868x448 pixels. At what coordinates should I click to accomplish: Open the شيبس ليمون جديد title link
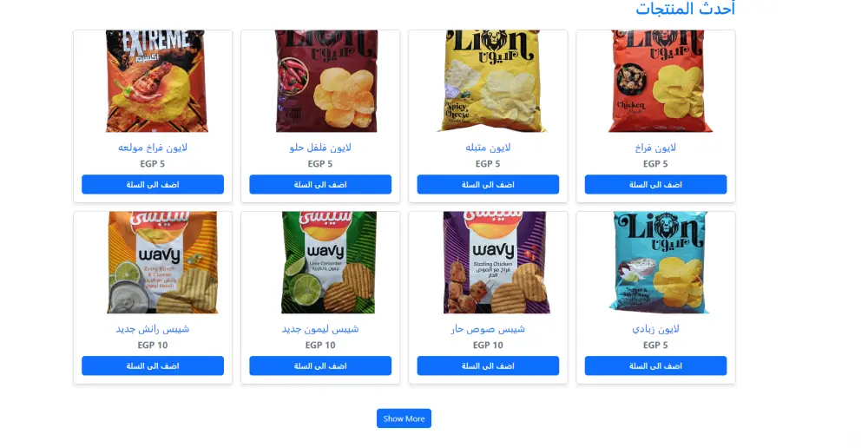coord(320,329)
